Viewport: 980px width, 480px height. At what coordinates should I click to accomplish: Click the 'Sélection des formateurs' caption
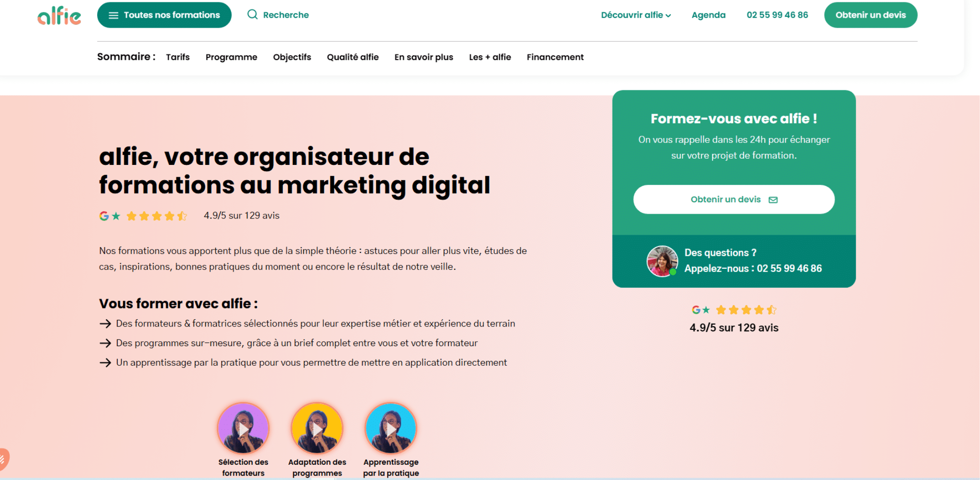click(243, 468)
